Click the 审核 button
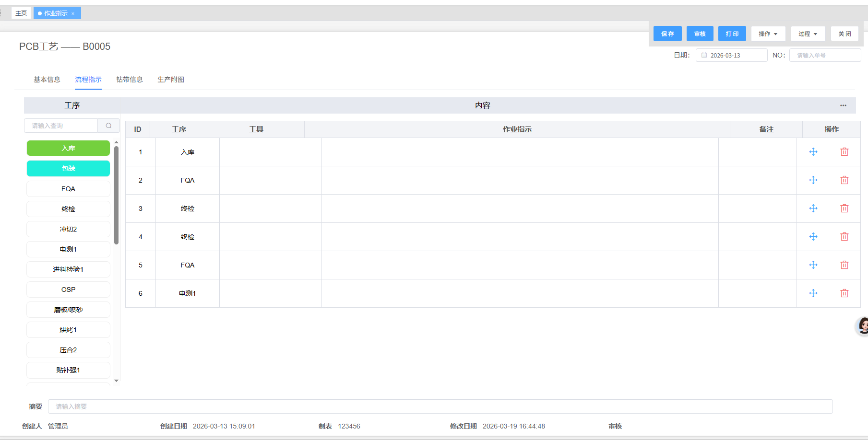Image resolution: width=868 pixels, height=440 pixels. coord(700,34)
